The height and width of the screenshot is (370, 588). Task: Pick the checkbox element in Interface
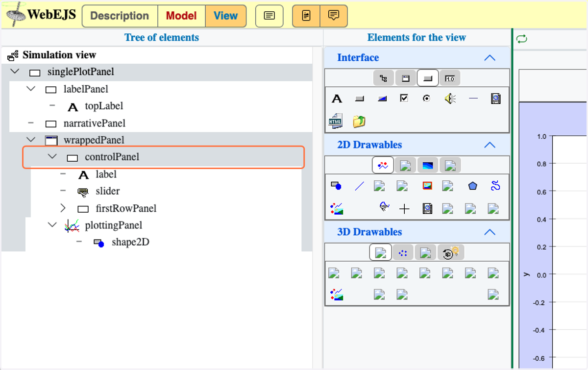(404, 99)
